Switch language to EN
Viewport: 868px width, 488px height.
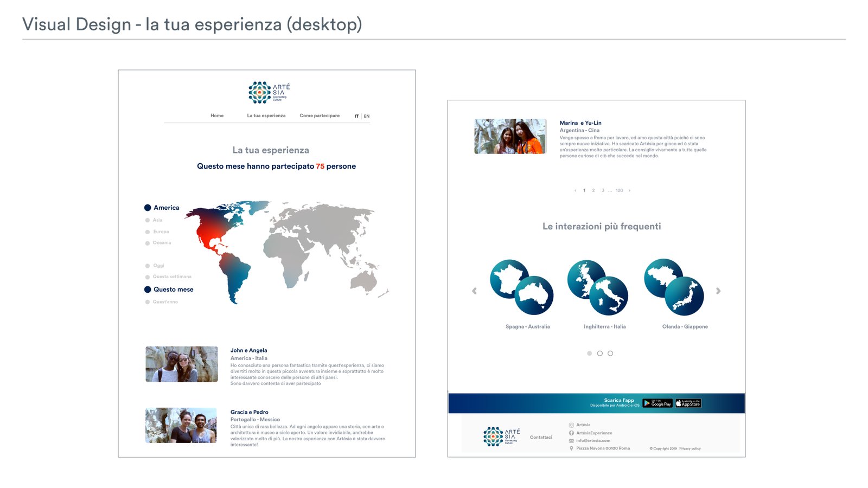tap(367, 116)
